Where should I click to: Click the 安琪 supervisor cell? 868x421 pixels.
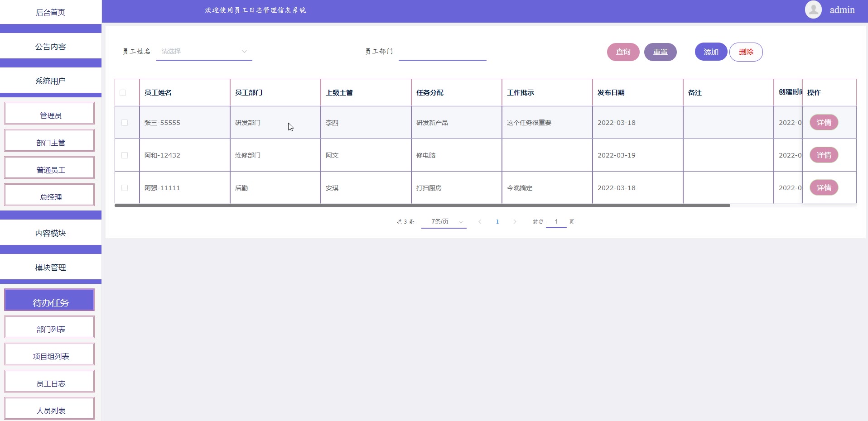pyautogui.click(x=366, y=188)
